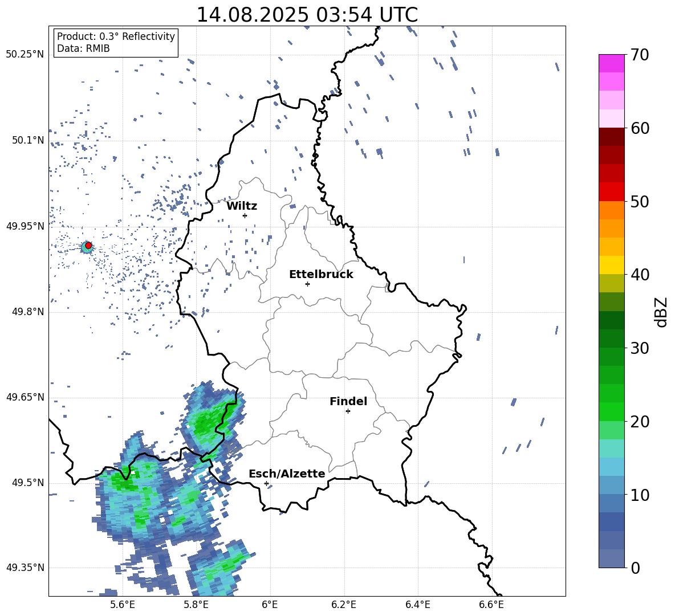Click the Findel station cross marker
675x616 pixels.
[x=348, y=411]
